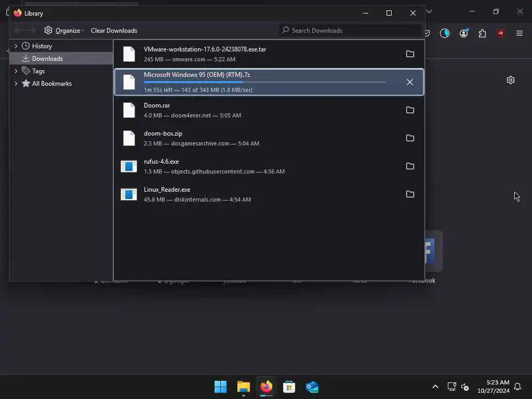Screen dimensions: 532x399
Task: Select the rufus-4.6.exe file name
Action: (161, 162)
